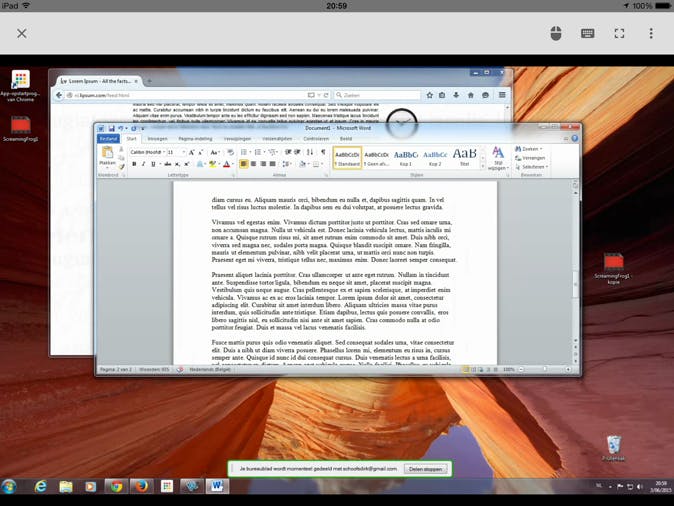Open the font name combo box
This screenshot has height=506, width=674.
point(148,152)
